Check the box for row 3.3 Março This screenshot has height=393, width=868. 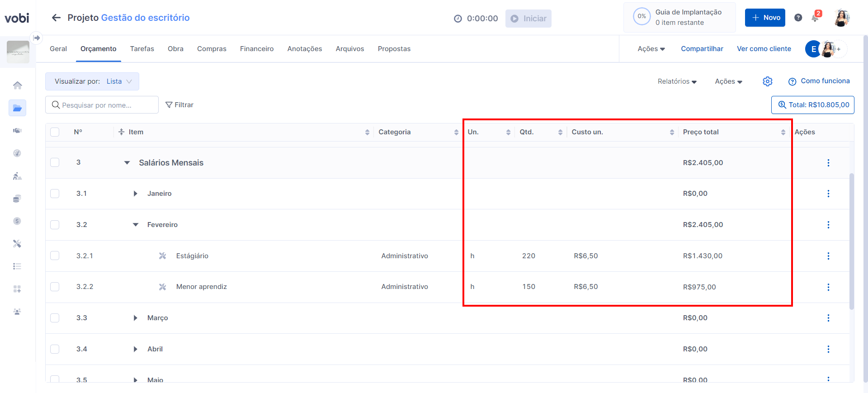tap(55, 318)
